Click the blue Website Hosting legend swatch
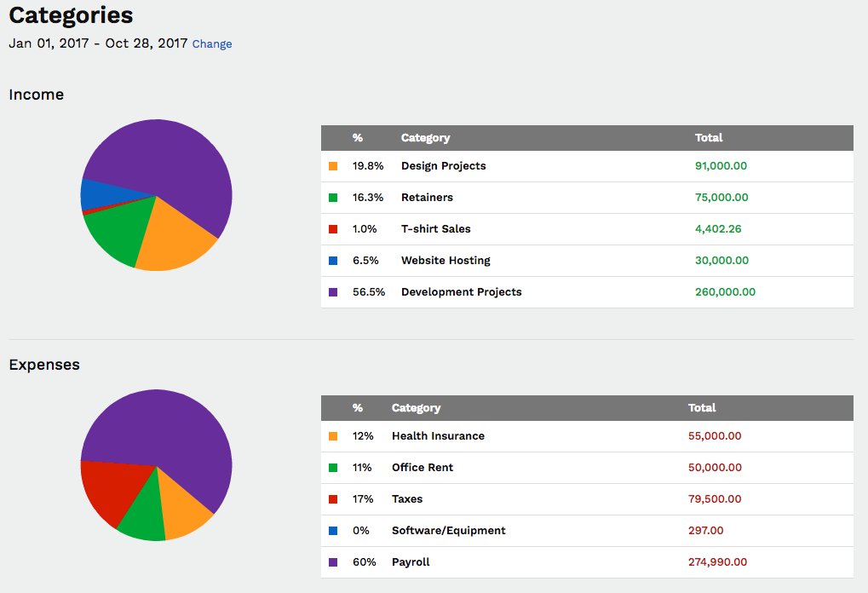The image size is (868, 593). (333, 261)
